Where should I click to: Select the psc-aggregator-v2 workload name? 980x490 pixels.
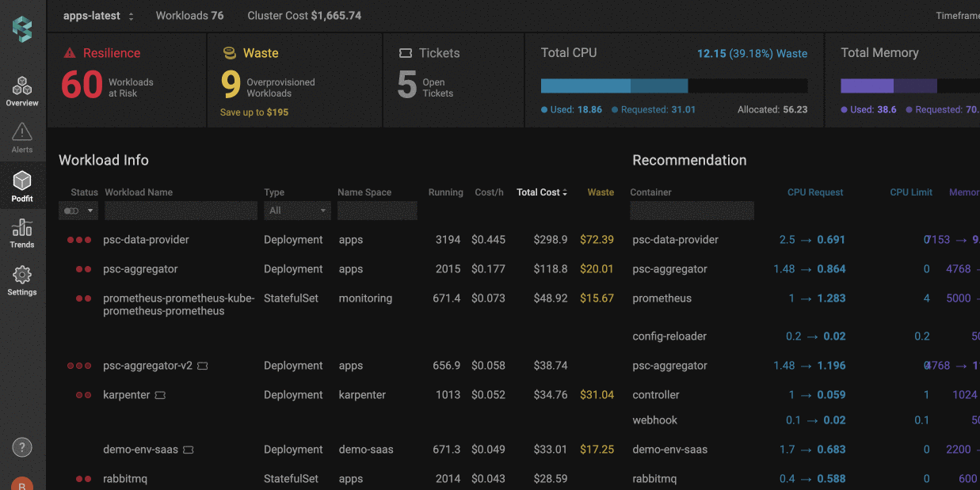point(148,366)
